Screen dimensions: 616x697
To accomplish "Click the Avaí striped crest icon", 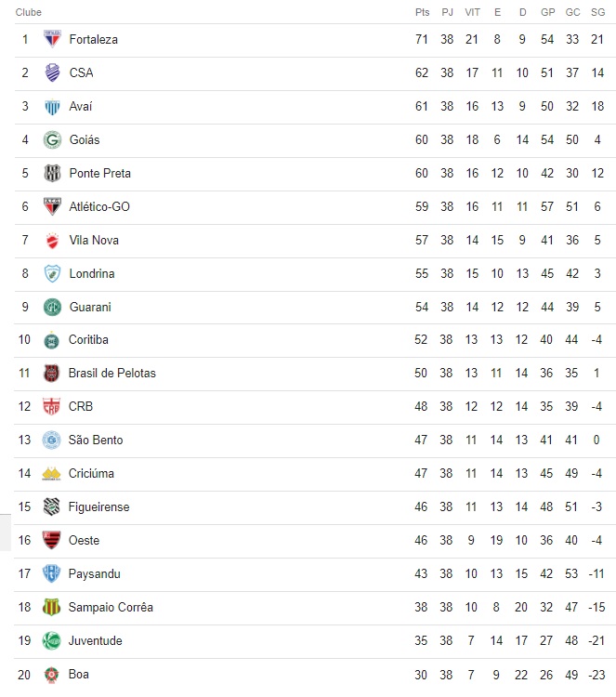I will (x=52, y=106).
